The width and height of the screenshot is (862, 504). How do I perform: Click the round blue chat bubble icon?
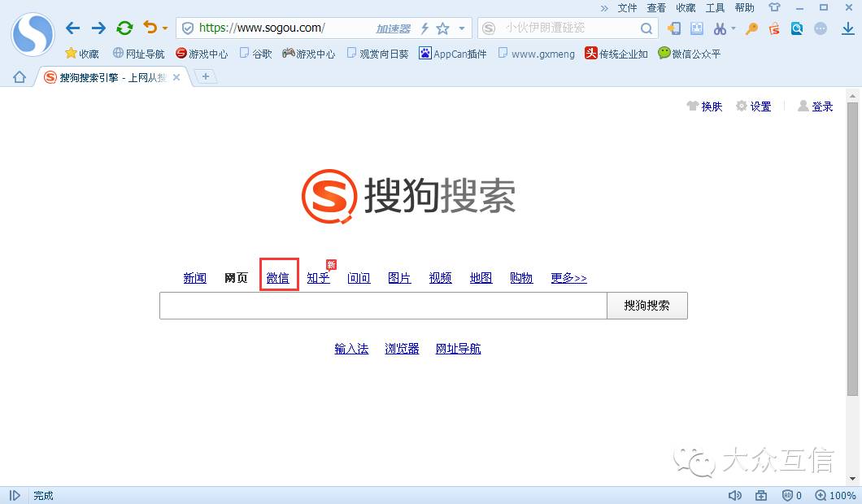[x=821, y=28]
